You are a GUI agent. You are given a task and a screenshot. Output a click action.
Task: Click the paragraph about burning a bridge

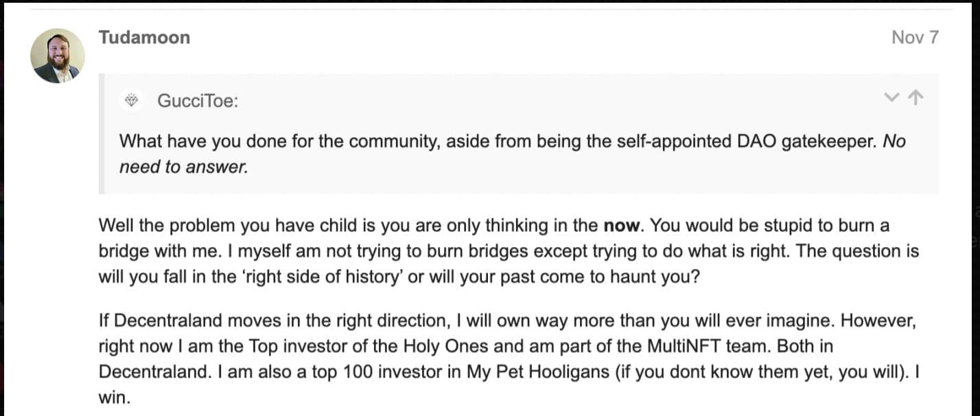(x=509, y=251)
